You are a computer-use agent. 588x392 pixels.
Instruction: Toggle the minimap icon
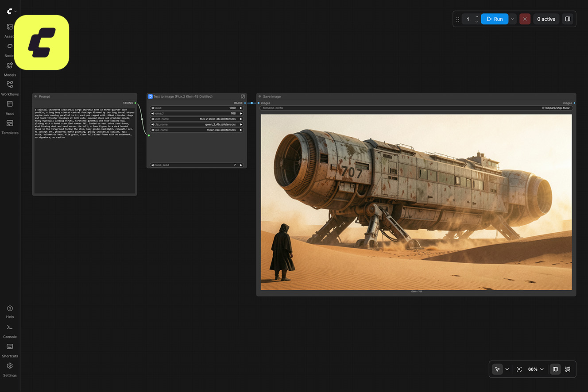tap(555, 369)
